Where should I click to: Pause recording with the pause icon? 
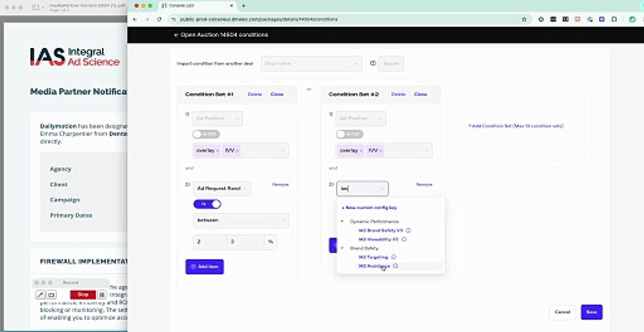102,295
